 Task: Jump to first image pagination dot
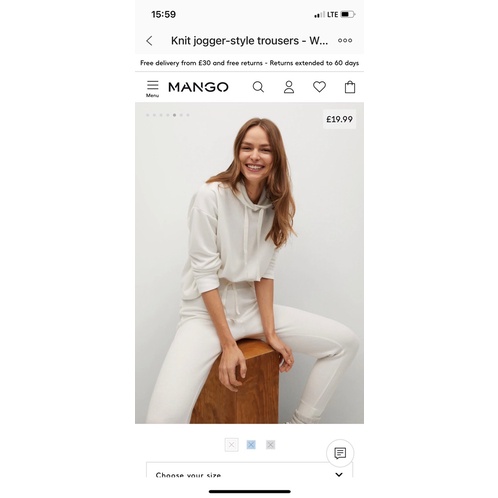click(147, 115)
